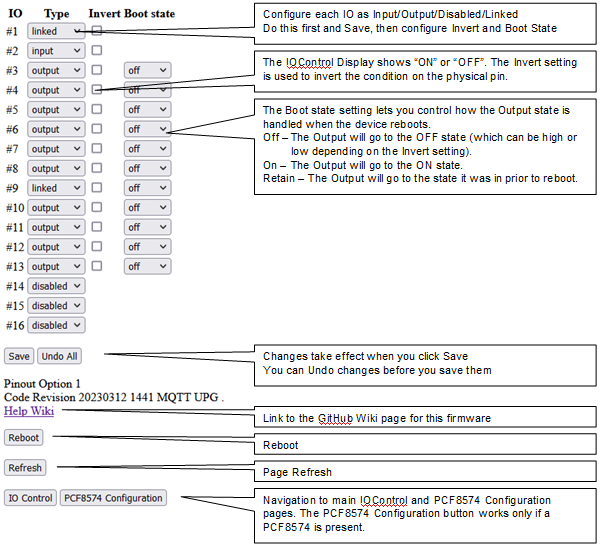Toggle the Invert checkbox for IO #3
This screenshot has height=549, width=607.
coord(97,70)
